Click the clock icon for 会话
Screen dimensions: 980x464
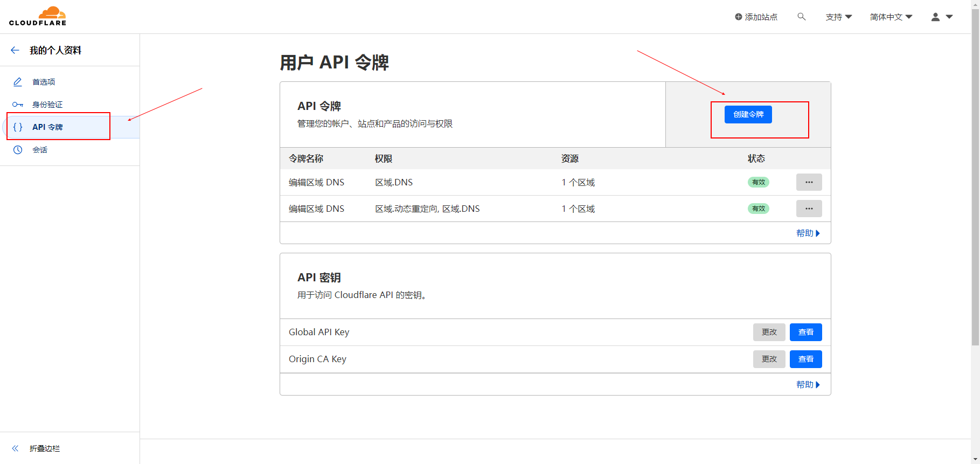pyautogui.click(x=18, y=150)
